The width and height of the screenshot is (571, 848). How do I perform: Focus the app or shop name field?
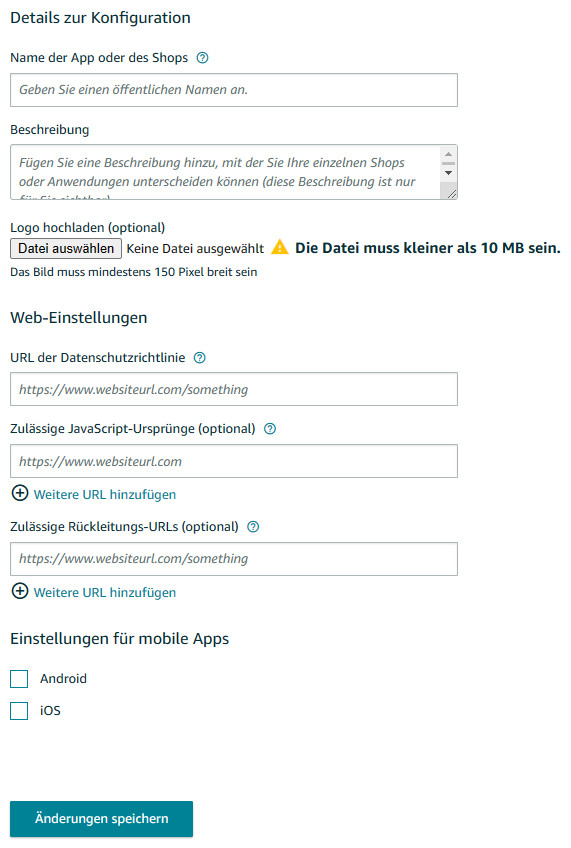point(234,90)
